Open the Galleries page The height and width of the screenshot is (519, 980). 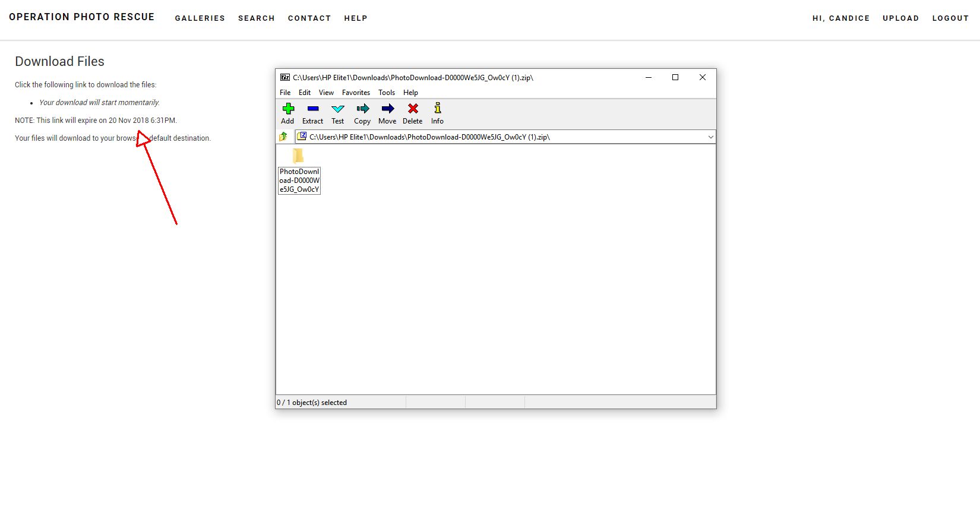(x=200, y=18)
